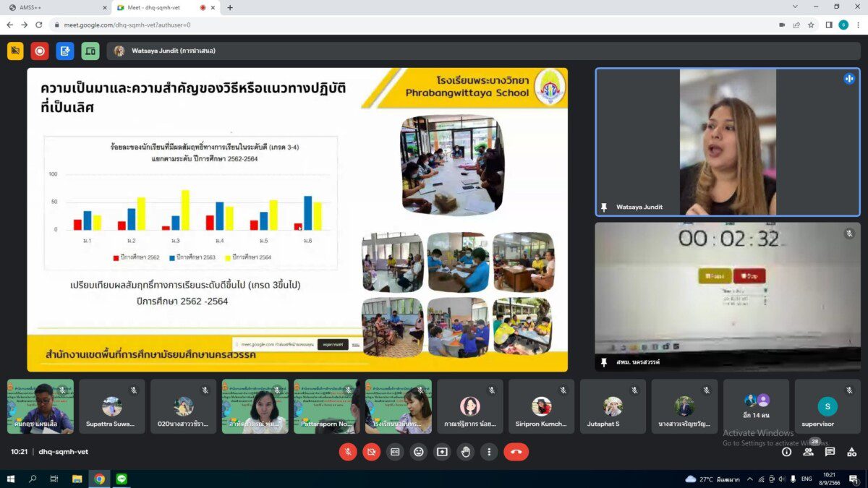Close the Meet - dhq-sqmh-vet tab

(213, 7)
